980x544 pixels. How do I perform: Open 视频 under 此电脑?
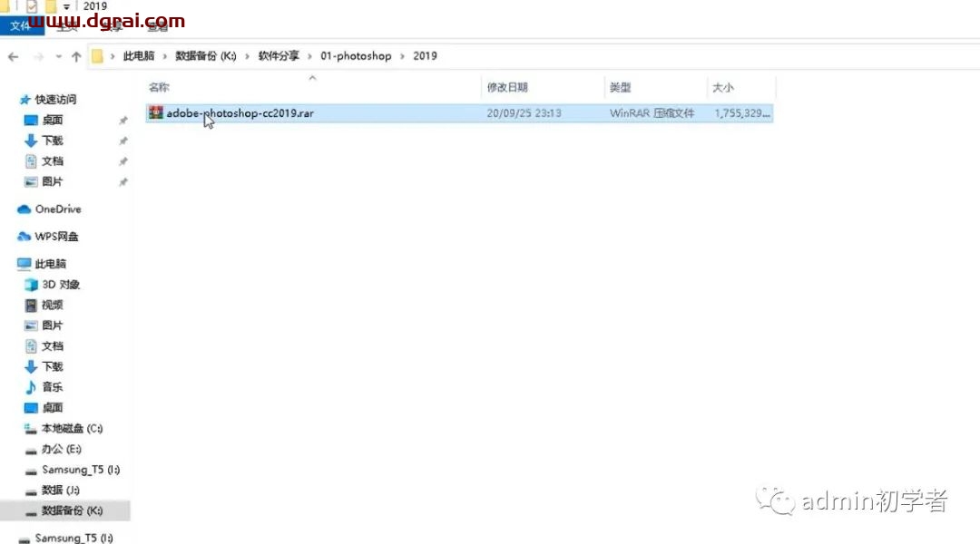click(x=53, y=306)
